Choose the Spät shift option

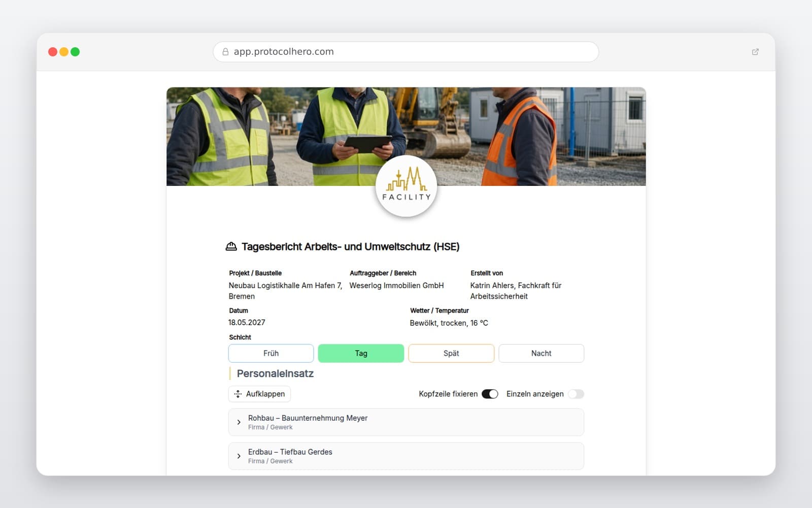451,354
